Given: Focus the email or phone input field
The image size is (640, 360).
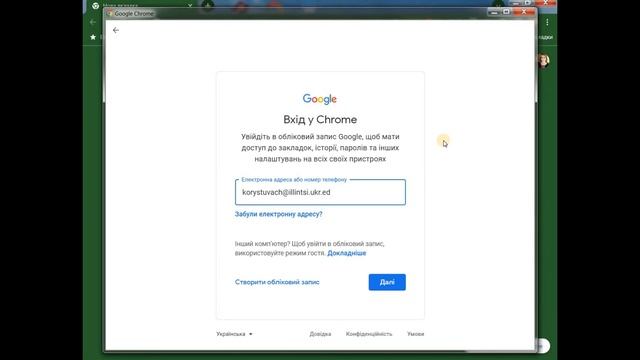Looking at the screenshot, I should [x=320, y=192].
